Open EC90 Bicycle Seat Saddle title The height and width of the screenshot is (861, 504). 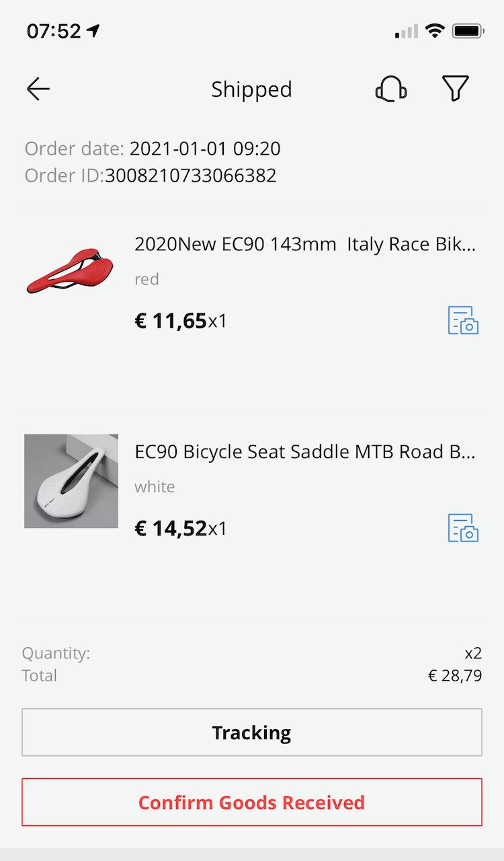(305, 452)
